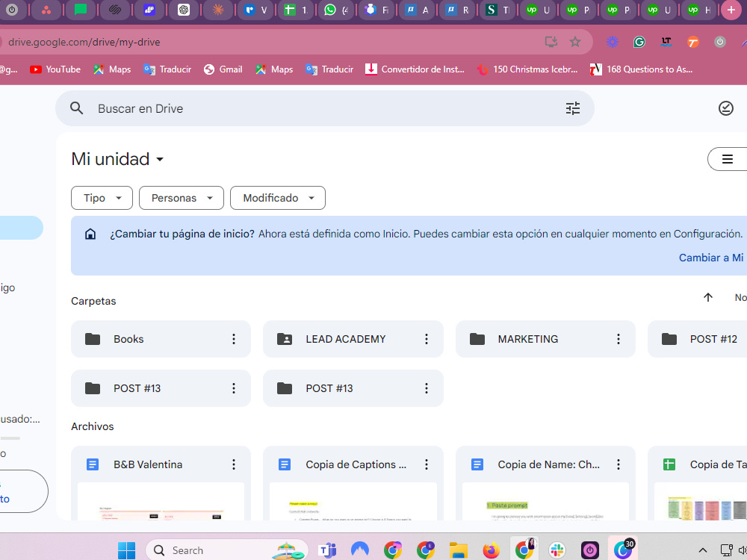Open the Asana tab with three red dots

click(46, 10)
